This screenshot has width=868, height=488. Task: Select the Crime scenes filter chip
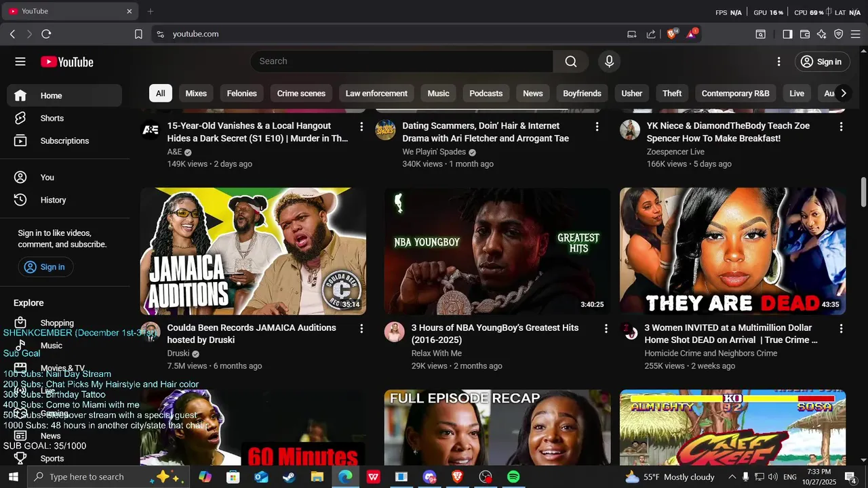tap(301, 94)
